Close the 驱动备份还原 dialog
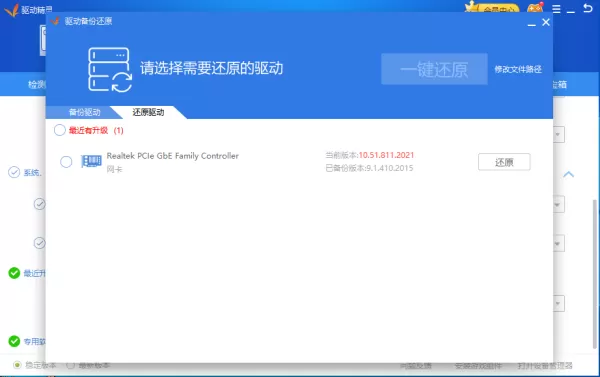 point(546,23)
